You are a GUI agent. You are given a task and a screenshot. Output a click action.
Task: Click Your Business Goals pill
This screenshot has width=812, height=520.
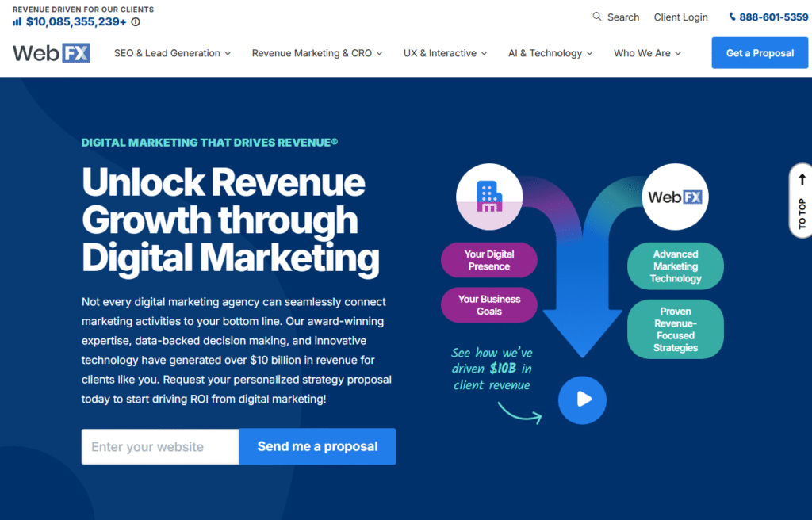488,305
